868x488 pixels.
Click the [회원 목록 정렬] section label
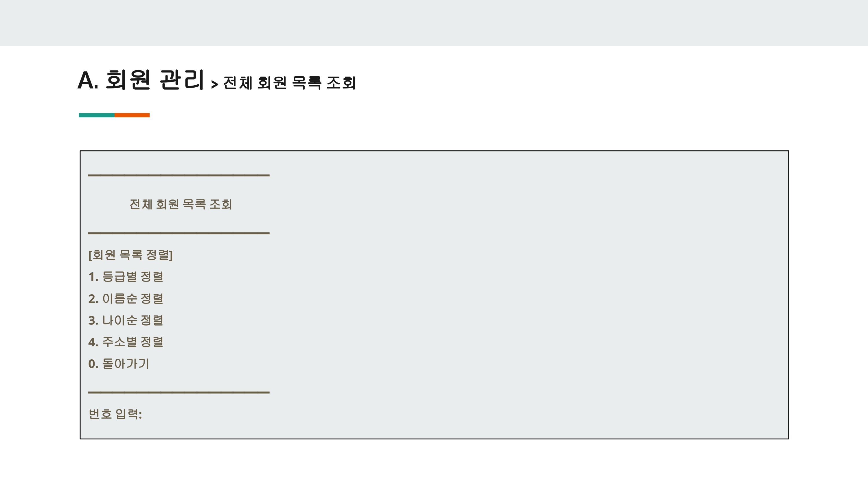tap(130, 255)
